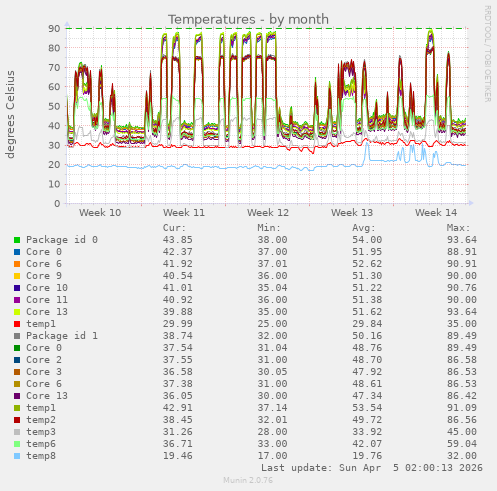The height and width of the screenshot is (491, 497).
Task: Click the min value 17.00 for temp8
Action: click(272, 456)
